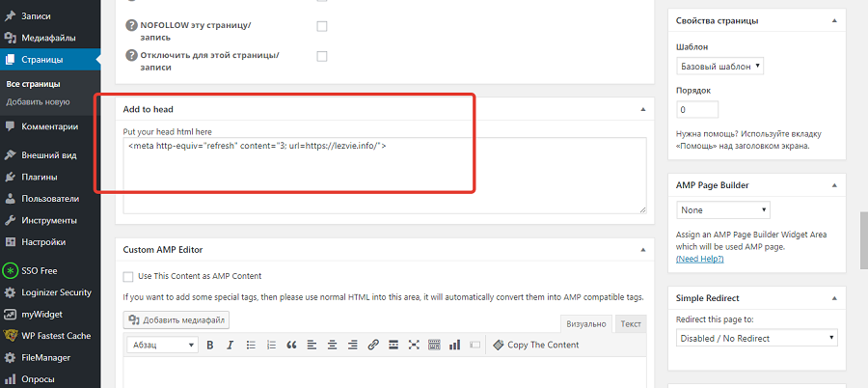The height and width of the screenshot is (388, 868).
Task: Click the italic formatting icon
Action: pyautogui.click(x=230, y=346)
